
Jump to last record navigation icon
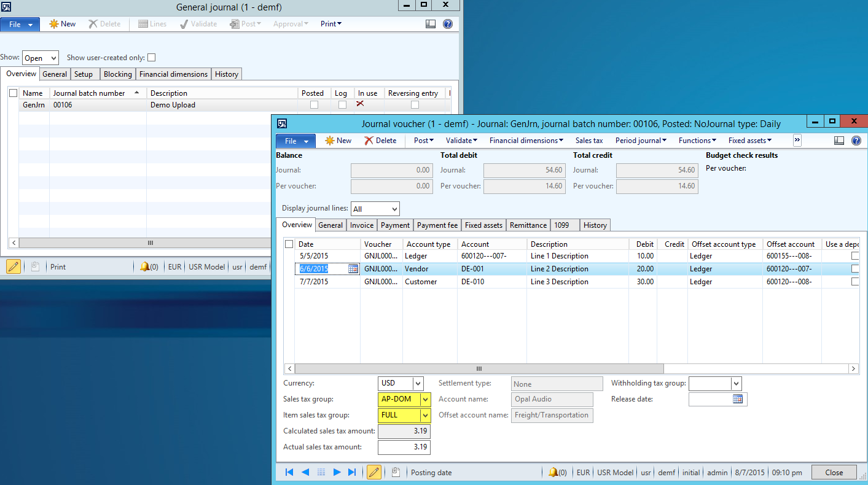click(x=352, y=472)
